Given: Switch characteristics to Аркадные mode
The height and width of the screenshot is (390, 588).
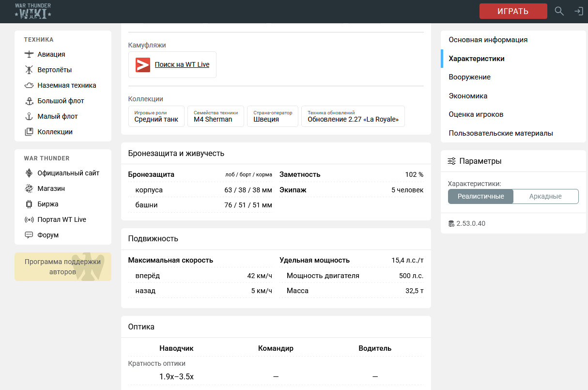Looking at the screenshot, I should [545, 196].
